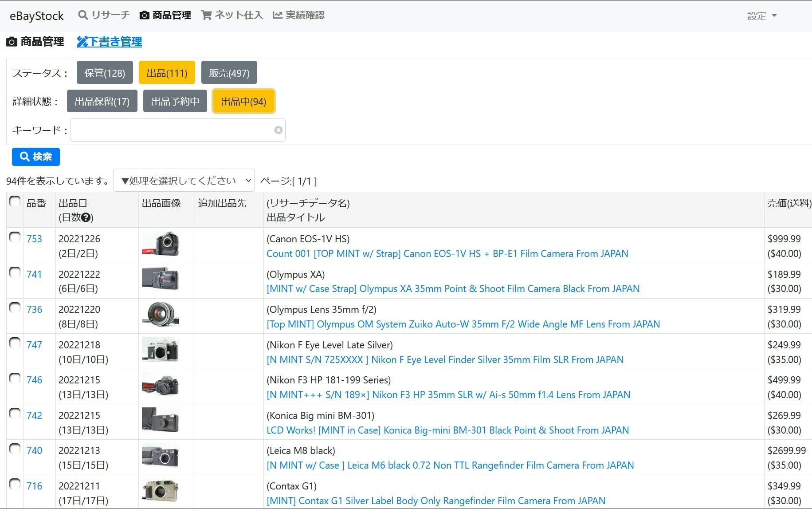The height and width of the screenshot is (509, 812).
Task: Open 処理を選択してください dropdown
Action: [x=184, y=181]
